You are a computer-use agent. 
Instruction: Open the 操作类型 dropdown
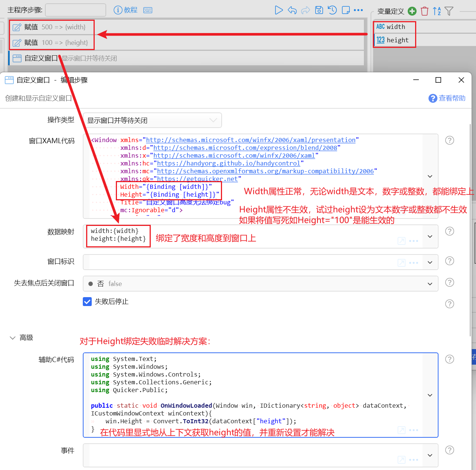(152, 120)
